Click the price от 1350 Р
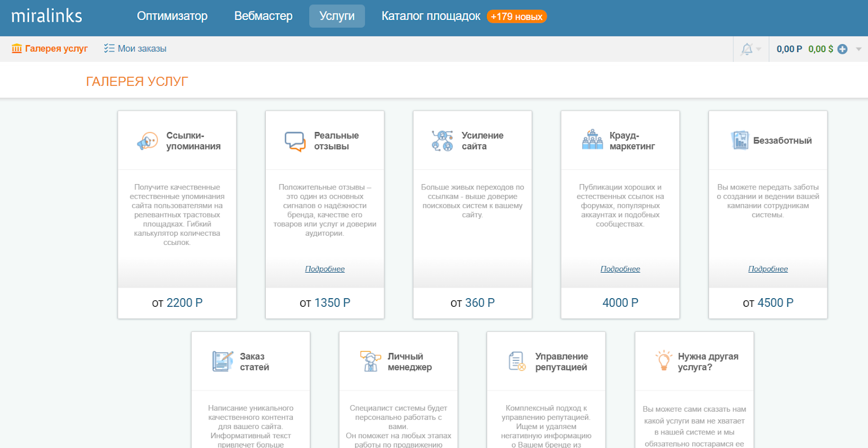Image resolution: width=868 pixels, height=448 pixels. pyautogui.click(x=325, y=303)
